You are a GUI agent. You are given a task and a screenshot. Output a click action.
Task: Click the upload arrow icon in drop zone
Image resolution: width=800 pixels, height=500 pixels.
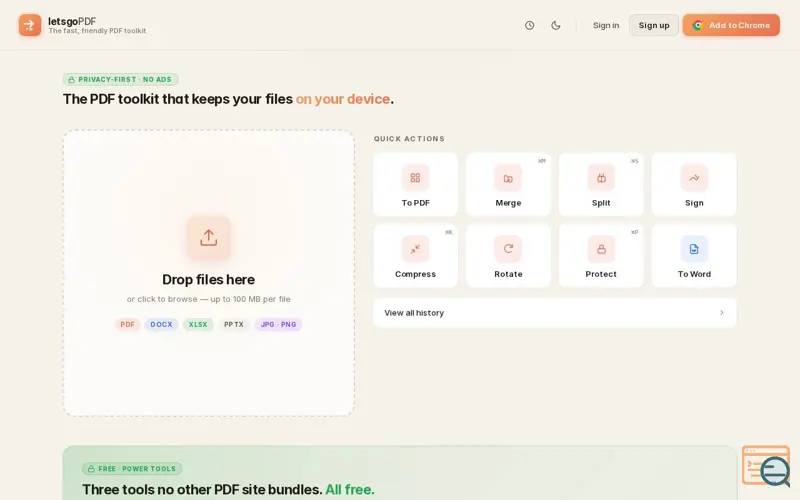(x=209, y=238)
